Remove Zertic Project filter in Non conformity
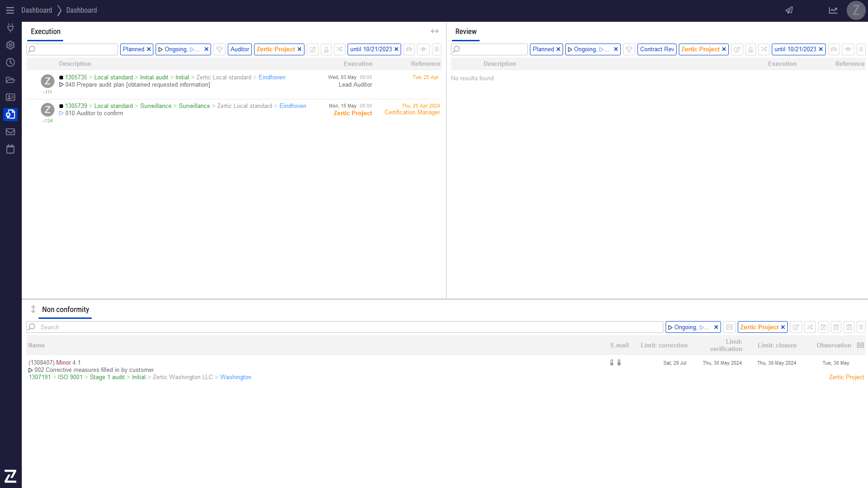This screenshot has width=868, height=488. click(783, 327)
